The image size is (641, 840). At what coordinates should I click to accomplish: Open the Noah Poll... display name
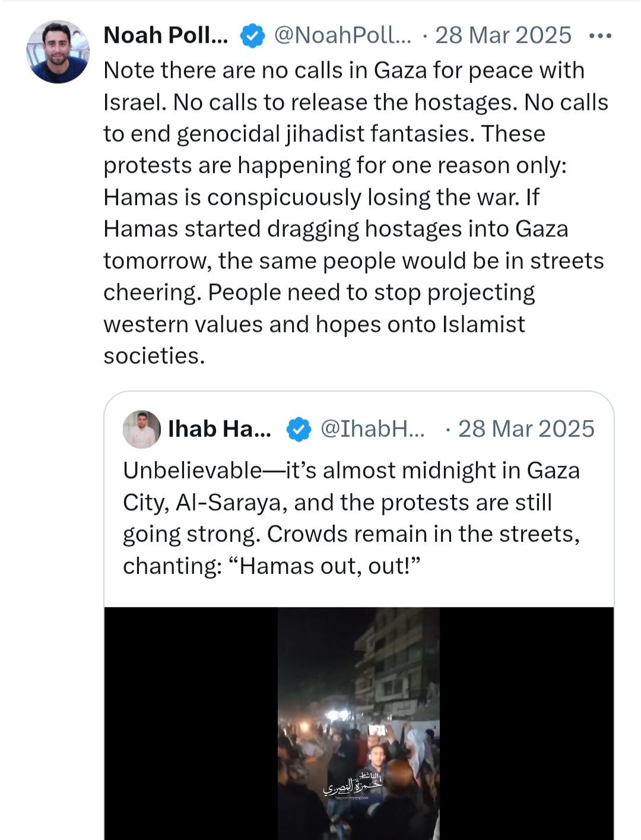[166, 36]
